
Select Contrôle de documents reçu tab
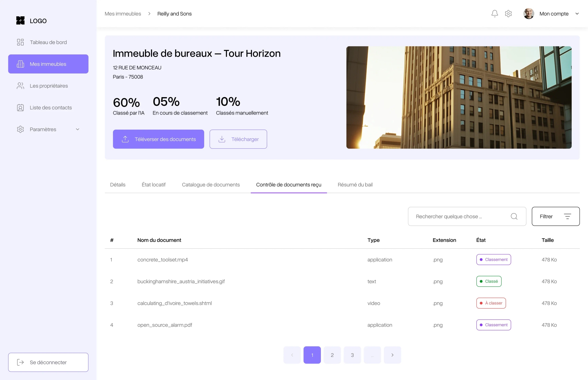pos(288,185)
